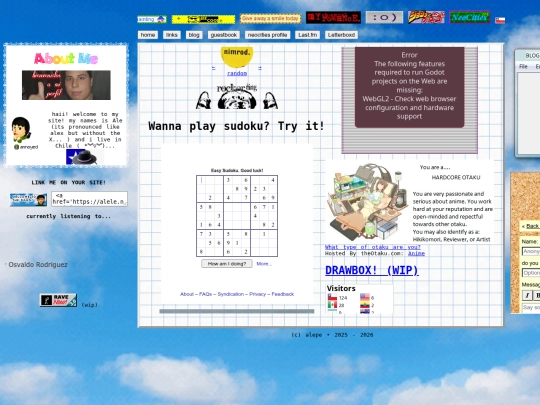Click the 'Osvaldo Rodriguez' now playing text
Image resolution: width=540 pixels, height=405 pixels.
pos(38,264)
